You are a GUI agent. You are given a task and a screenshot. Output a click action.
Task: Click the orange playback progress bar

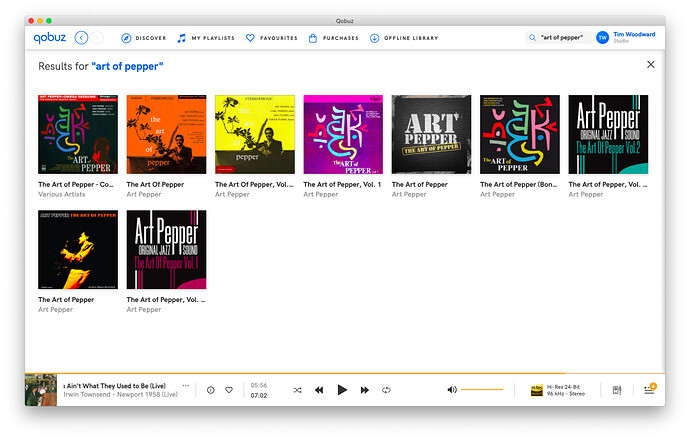click(345, 373)
